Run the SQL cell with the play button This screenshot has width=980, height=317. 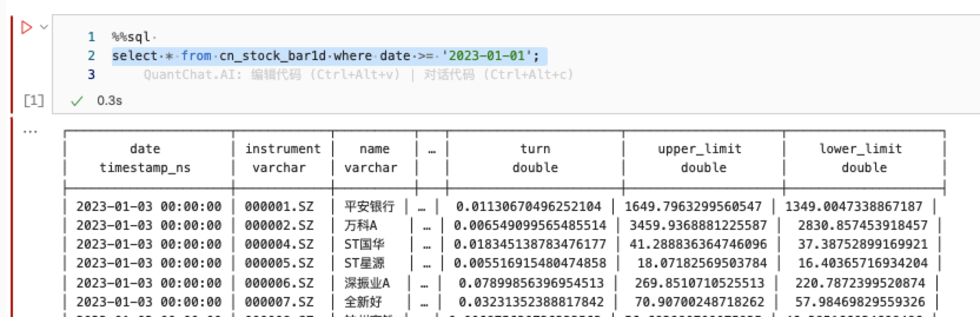tap(26, 27)
